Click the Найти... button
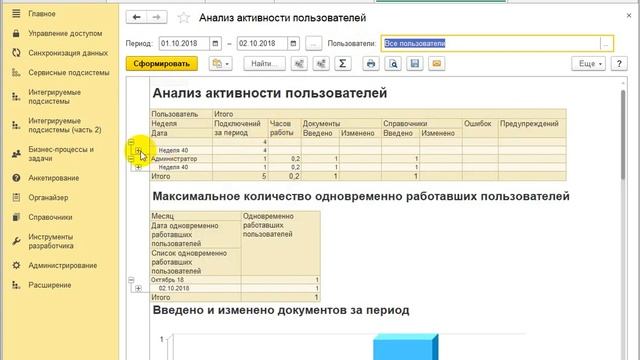Image resolution: width=640 pixels, height=360 pixels. (264, 64)
